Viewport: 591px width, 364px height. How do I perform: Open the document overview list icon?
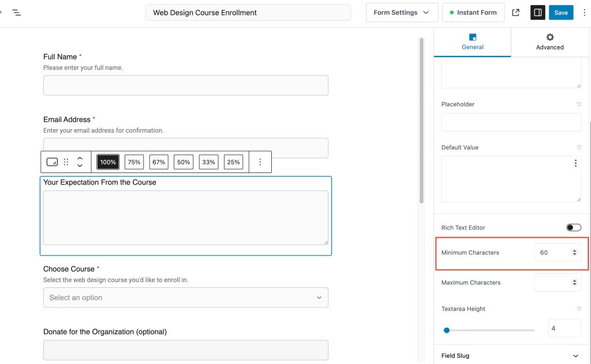(x=17, y=13)
